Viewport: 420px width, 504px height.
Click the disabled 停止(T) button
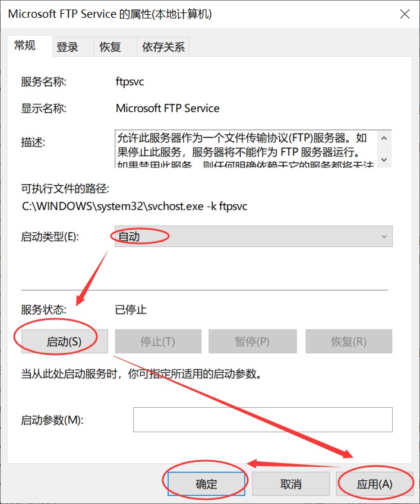tap(158, 341)
